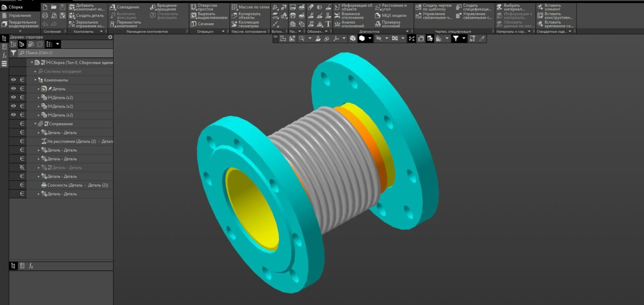Open the Твердотельное моделирование tab
644x305 pixels.
click(20, 24)
